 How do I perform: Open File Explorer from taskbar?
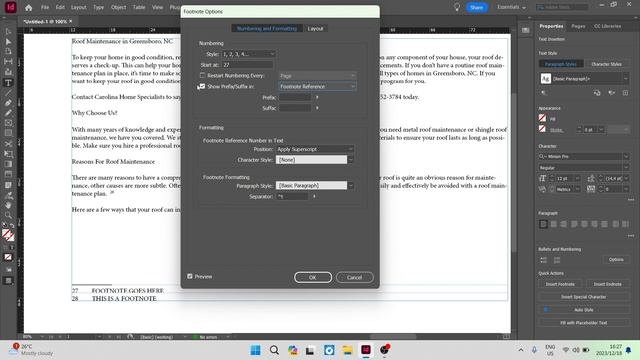coord(347,350)
